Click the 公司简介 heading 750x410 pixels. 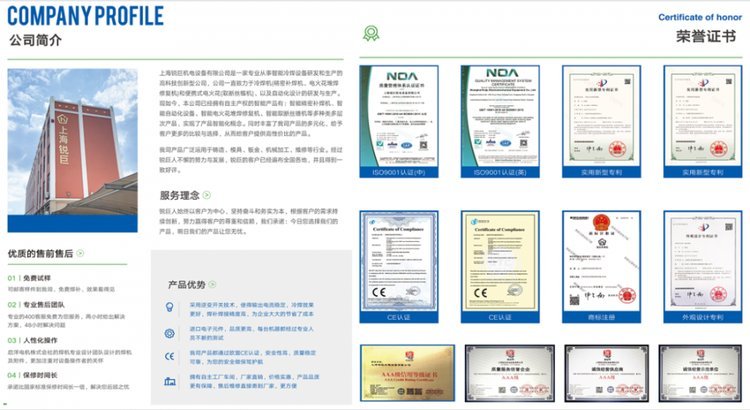point(34,41)
